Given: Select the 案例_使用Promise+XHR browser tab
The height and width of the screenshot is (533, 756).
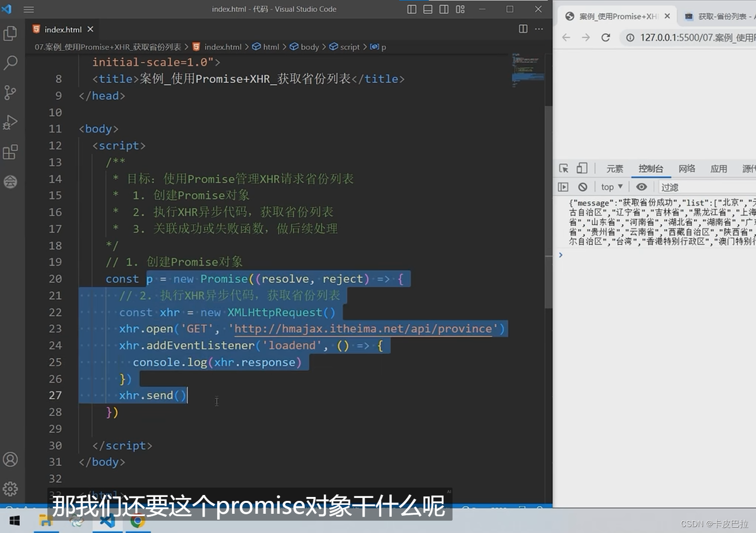Looking at the screenshot, I should point(617,16).
